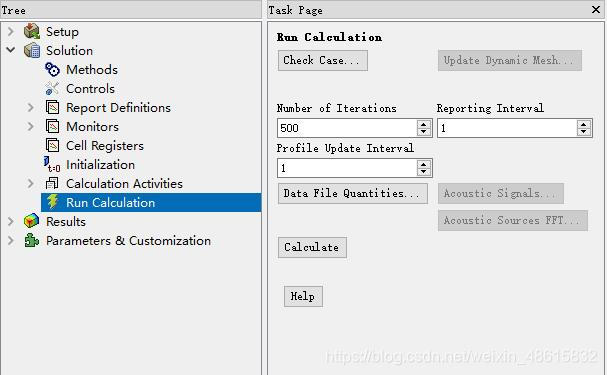
Task: Click the Initialization t=0 icon
Action: 52,164
